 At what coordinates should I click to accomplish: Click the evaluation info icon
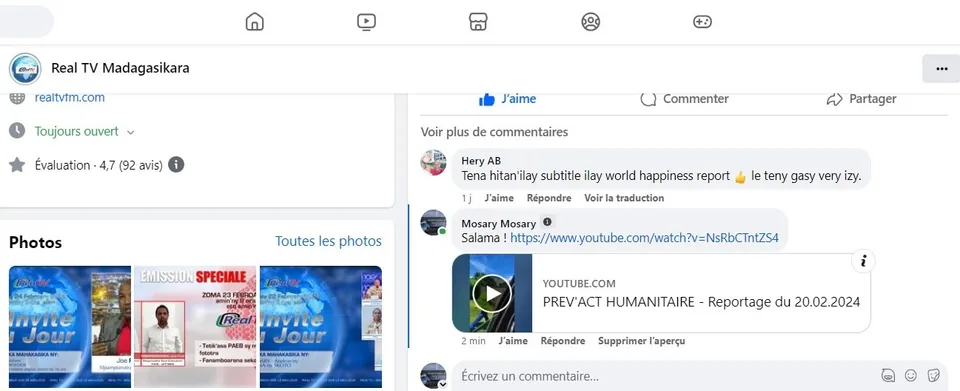[x=176, y=165]
